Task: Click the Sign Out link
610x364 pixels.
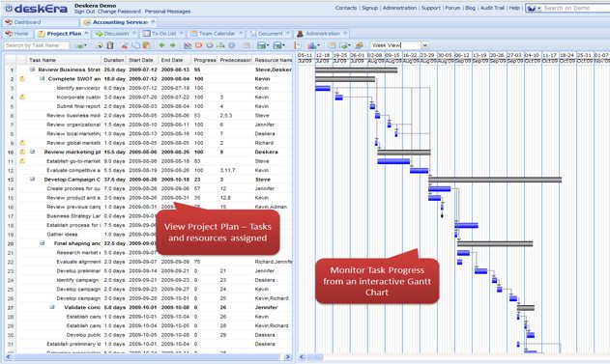Action: (85, 12)
